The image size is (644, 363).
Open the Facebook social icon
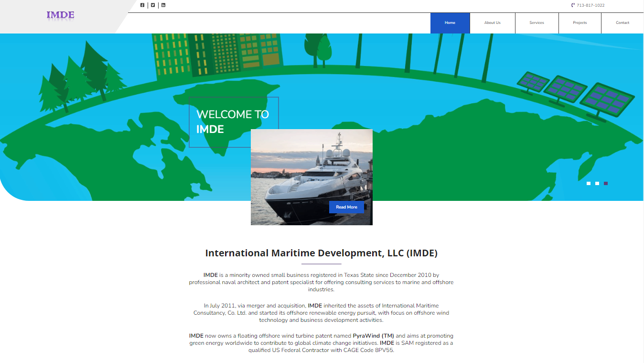pos(142,5)
